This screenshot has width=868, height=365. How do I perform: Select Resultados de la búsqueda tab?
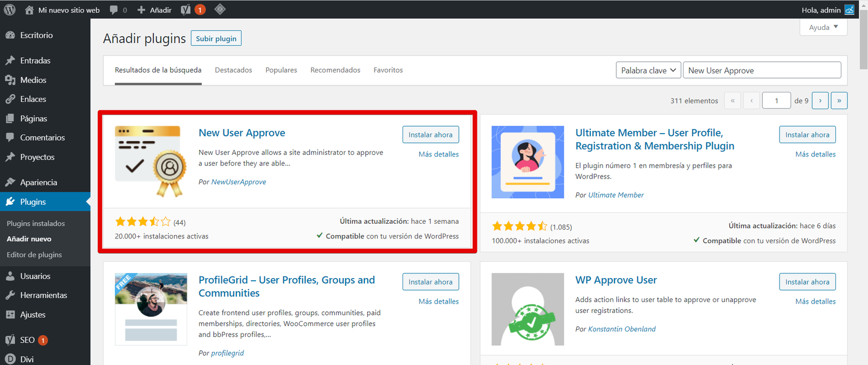(158, 70)
